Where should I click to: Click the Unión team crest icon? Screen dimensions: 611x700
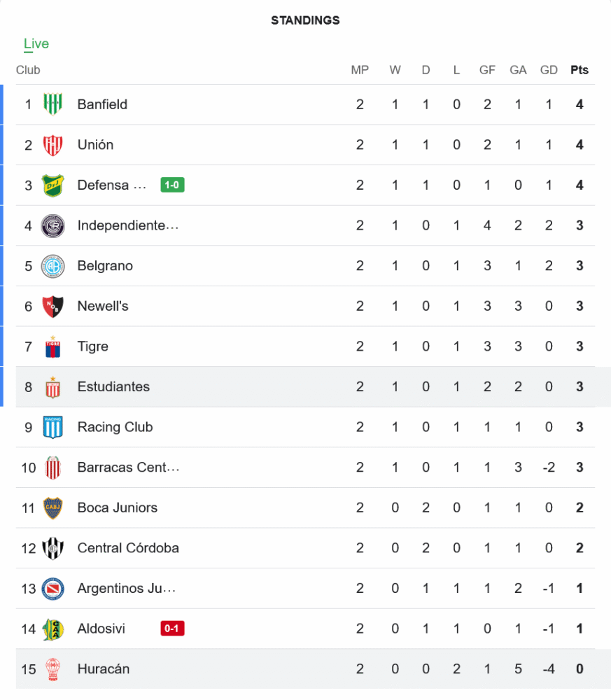tap(52, 145)
